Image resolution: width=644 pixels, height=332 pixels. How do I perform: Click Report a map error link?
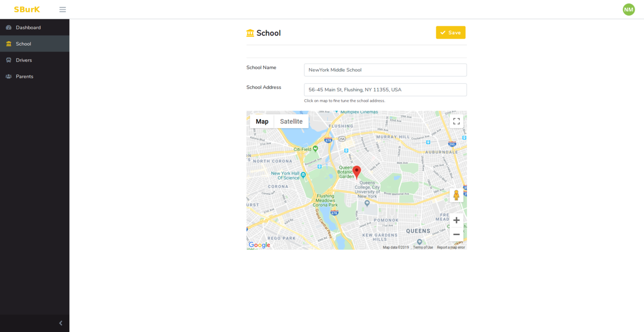coord(451,247)
